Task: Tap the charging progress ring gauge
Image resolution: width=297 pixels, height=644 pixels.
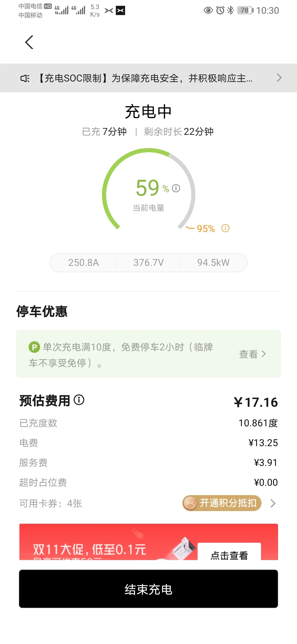Action: tap(148, 190)
